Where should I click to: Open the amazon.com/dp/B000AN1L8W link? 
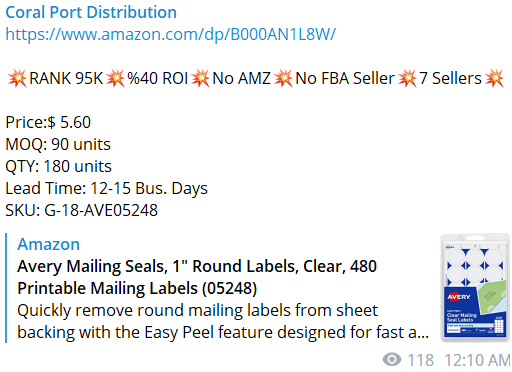(171, 34)
